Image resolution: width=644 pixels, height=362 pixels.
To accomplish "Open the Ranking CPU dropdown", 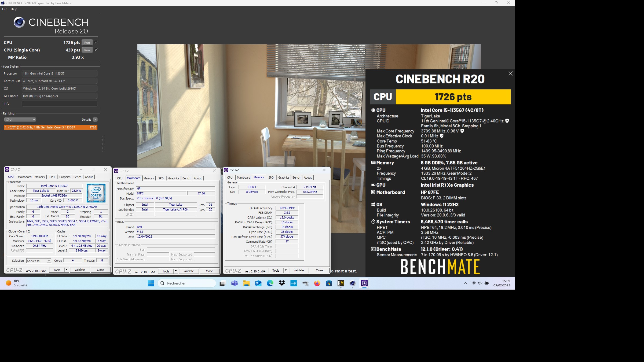I will click(20, 120).
